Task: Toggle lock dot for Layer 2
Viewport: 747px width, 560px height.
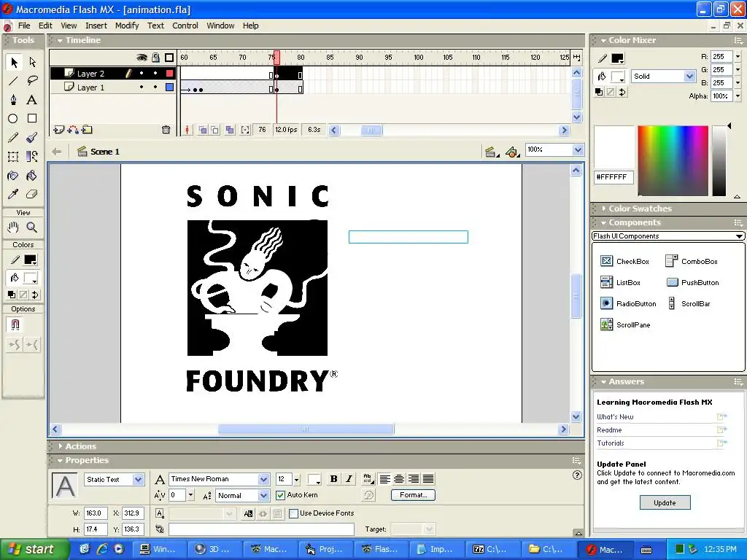Action: [x=155, y=74]
